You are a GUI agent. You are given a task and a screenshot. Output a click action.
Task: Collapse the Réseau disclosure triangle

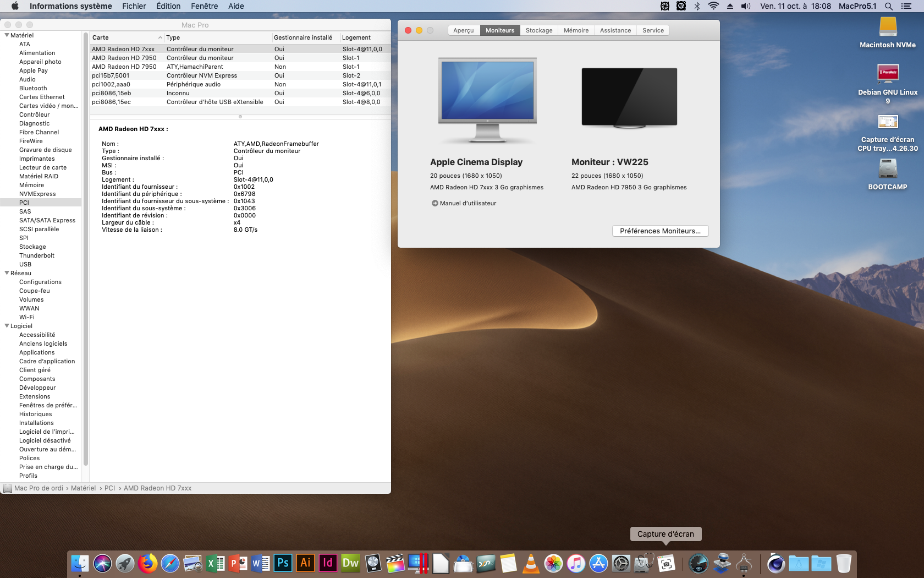coord(7,273)
